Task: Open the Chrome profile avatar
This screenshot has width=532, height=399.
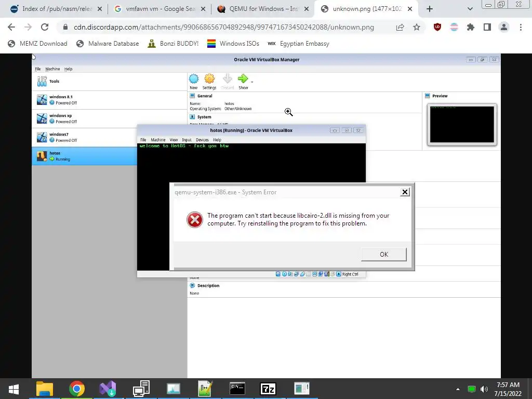Action: [x=504, y=27]
